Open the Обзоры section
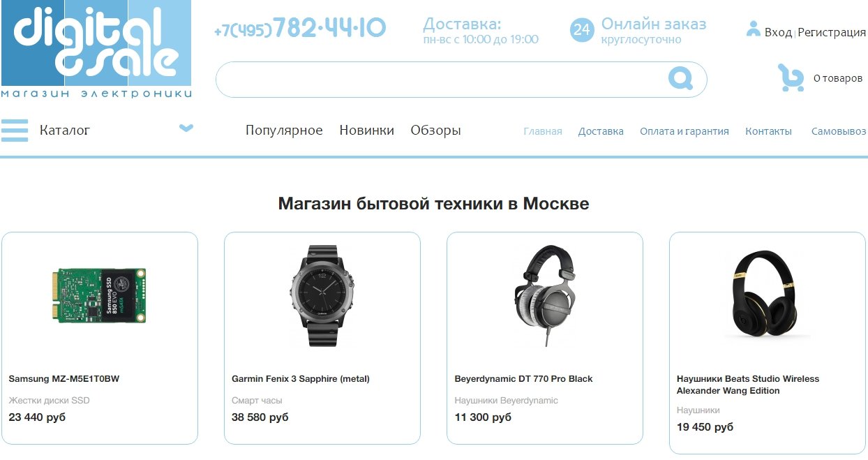 point(435,131)
